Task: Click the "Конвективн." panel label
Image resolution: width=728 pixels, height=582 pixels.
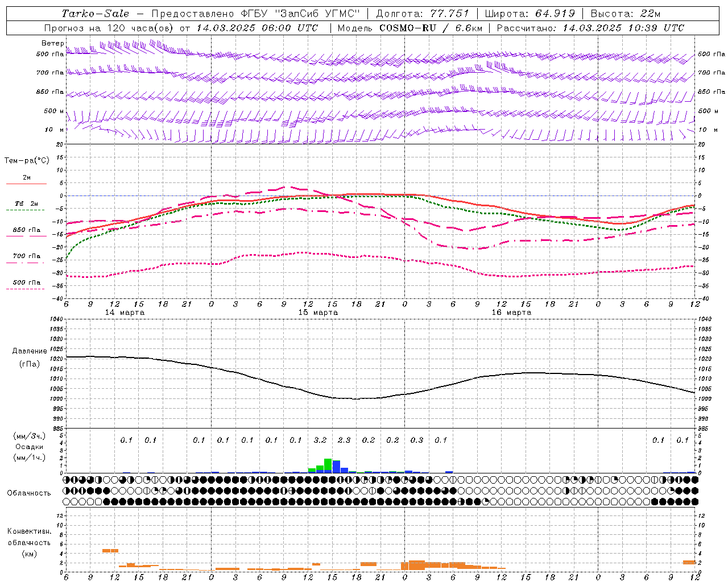Action: 29,531
